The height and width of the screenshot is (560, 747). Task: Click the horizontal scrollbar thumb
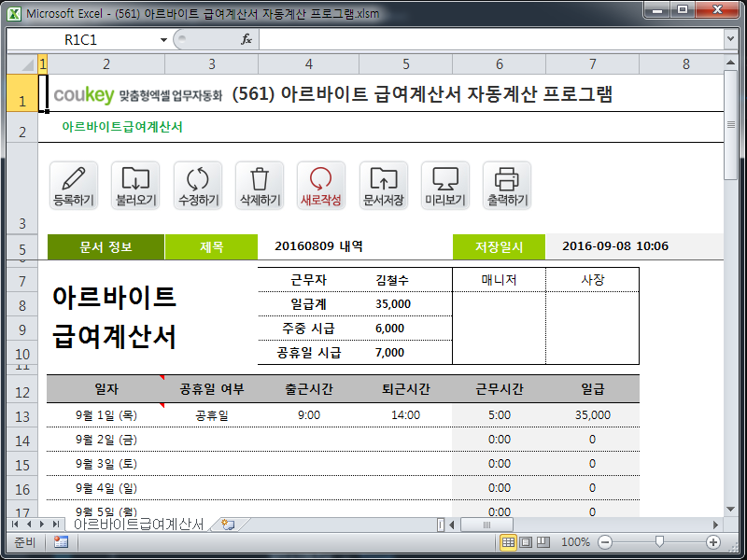click(x=486, y=525)
